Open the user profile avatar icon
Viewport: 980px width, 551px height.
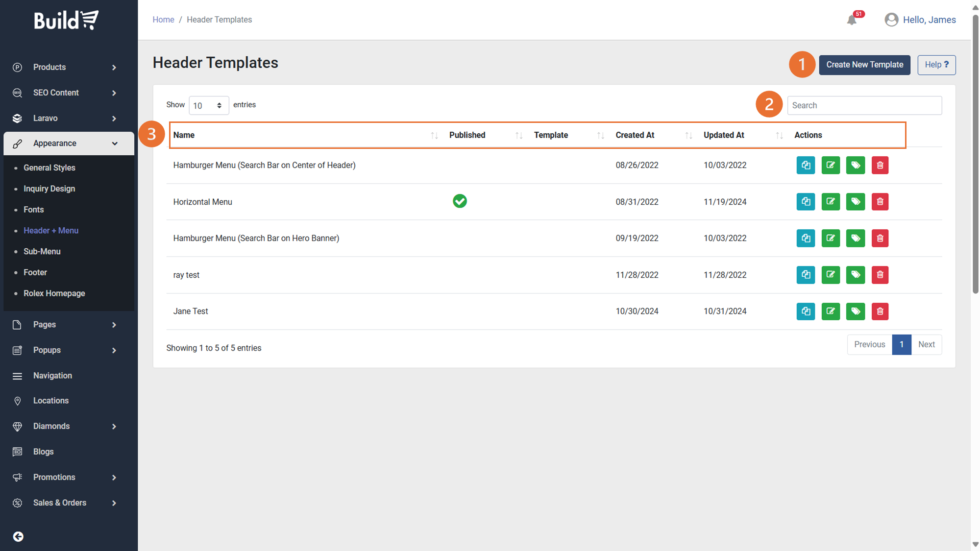click(891, 20)
